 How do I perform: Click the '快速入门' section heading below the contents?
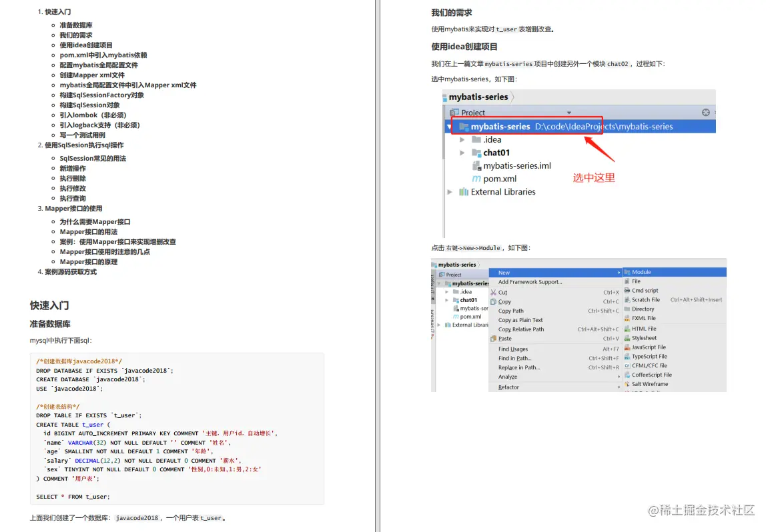(x=49, y=305)
